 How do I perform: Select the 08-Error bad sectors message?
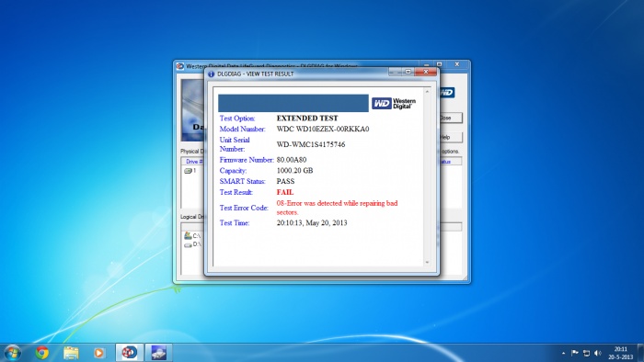pos(338,208)
